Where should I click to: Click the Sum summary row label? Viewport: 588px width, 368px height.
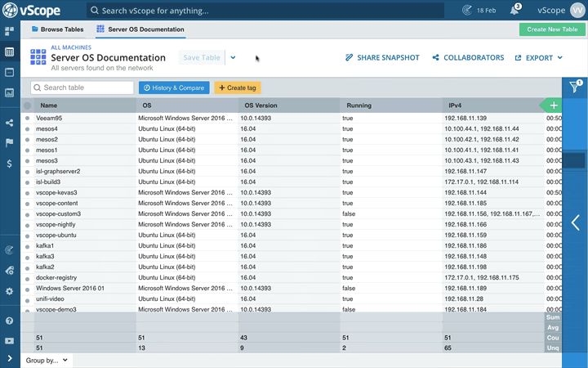553,317
